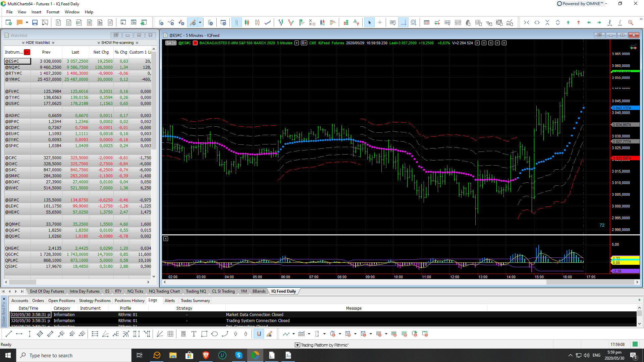Image resolution: width=644 pixels, height=362 pixels.
Task: Open the Insert Signal dropdown arrow
Action: tap(200, 22)
